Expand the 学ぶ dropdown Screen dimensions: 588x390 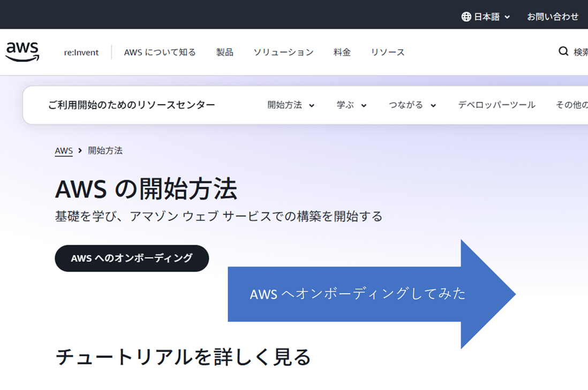(351, 105)
